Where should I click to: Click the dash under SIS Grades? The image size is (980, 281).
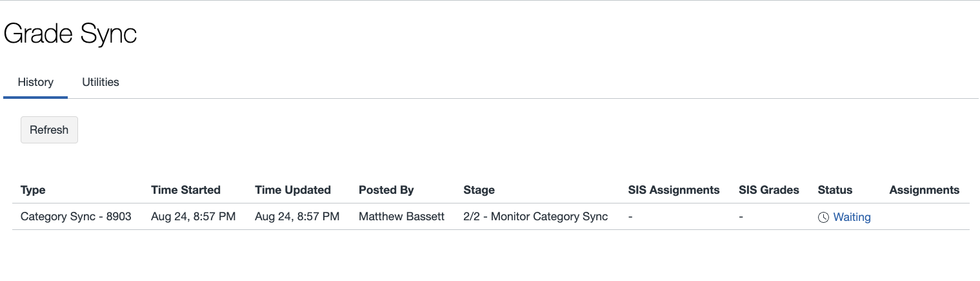click(741, 217)
